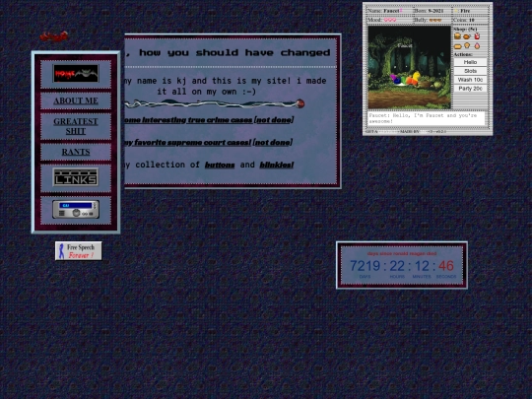This screenshot has width=532, height=399.
Task: Click the pet's Fire element label
Action: click(x=465, y=11)
